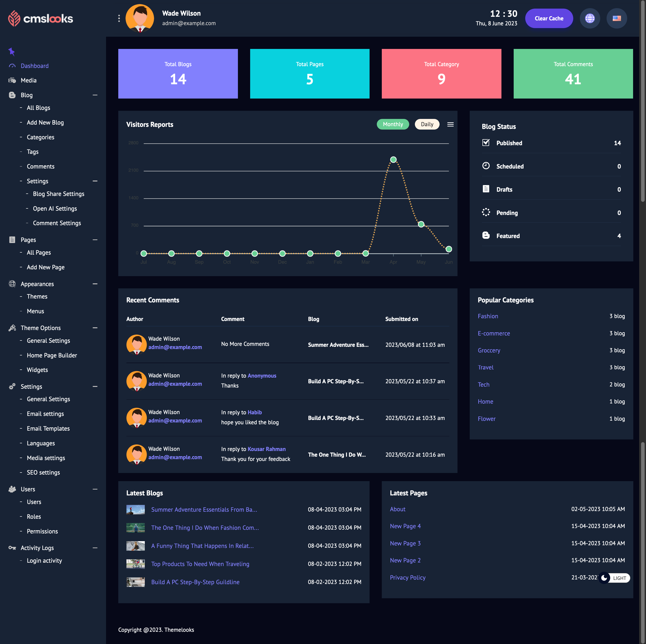Click the Media sidebar icon
The height and width of the screenshot is (644, 646).
pos(12,80)
